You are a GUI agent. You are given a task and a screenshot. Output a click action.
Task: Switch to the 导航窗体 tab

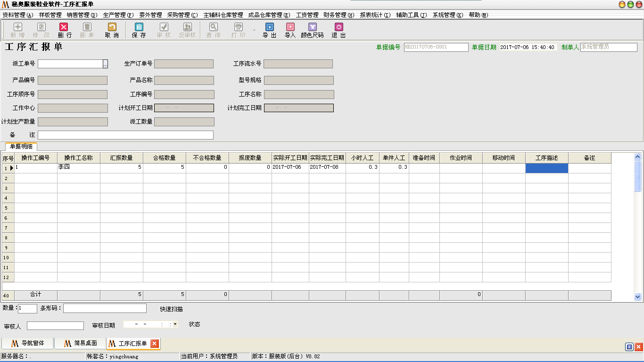(27, 344)
